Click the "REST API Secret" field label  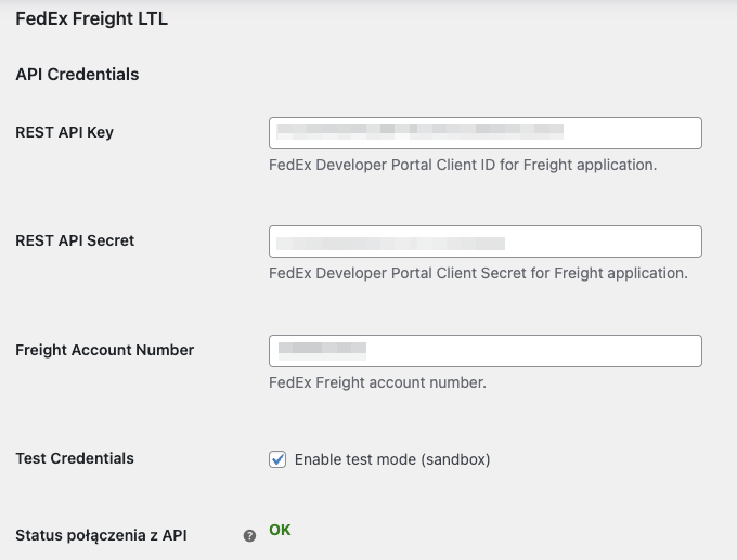(75, 240)
